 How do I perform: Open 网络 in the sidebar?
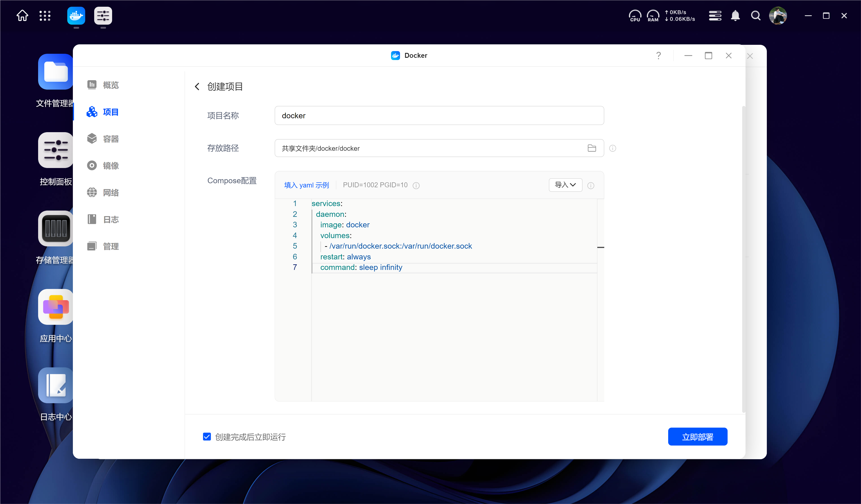(x=103, y=193)
